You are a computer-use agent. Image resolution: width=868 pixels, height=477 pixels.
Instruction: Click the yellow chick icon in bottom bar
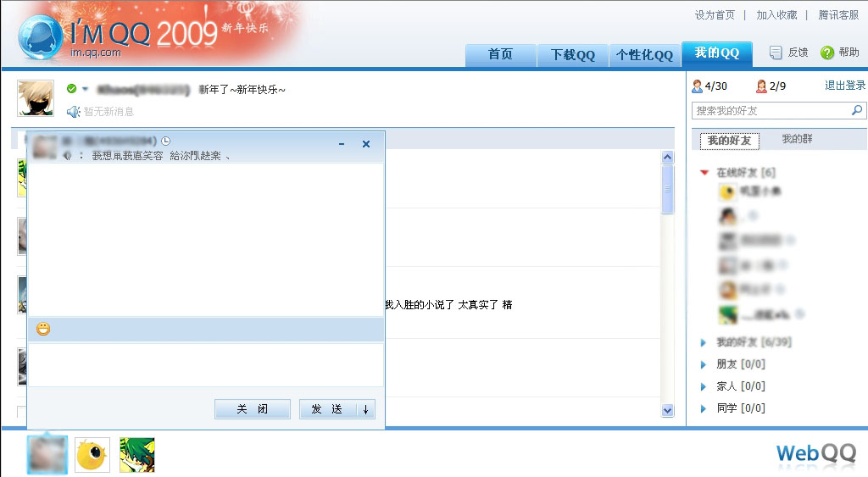coord(92,455)
